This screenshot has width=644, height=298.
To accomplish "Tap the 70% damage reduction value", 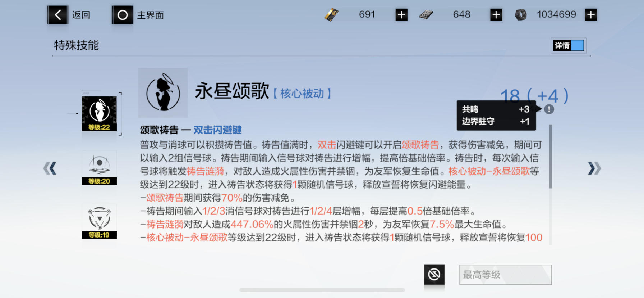I will pos(232,198).
